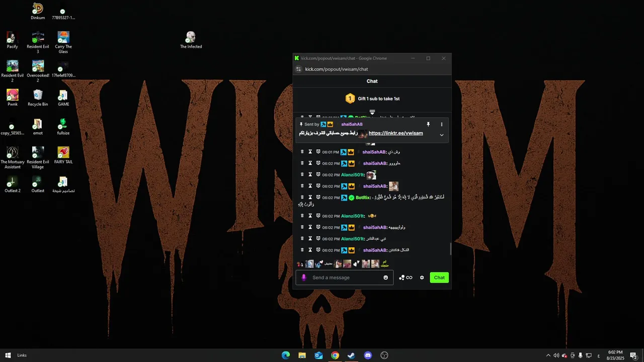644x362 pixels.
Task: Click trash icon on "حلوووو" message row
Action: pyautogui.click(x=302, y=163)
